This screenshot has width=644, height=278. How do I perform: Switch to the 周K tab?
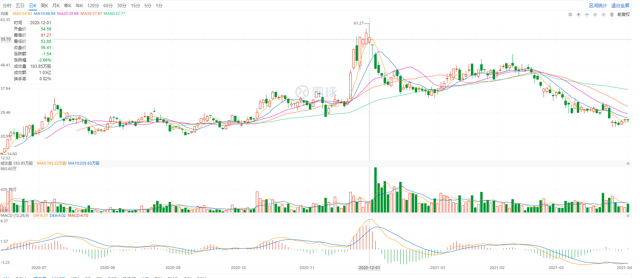pos(44,6)
